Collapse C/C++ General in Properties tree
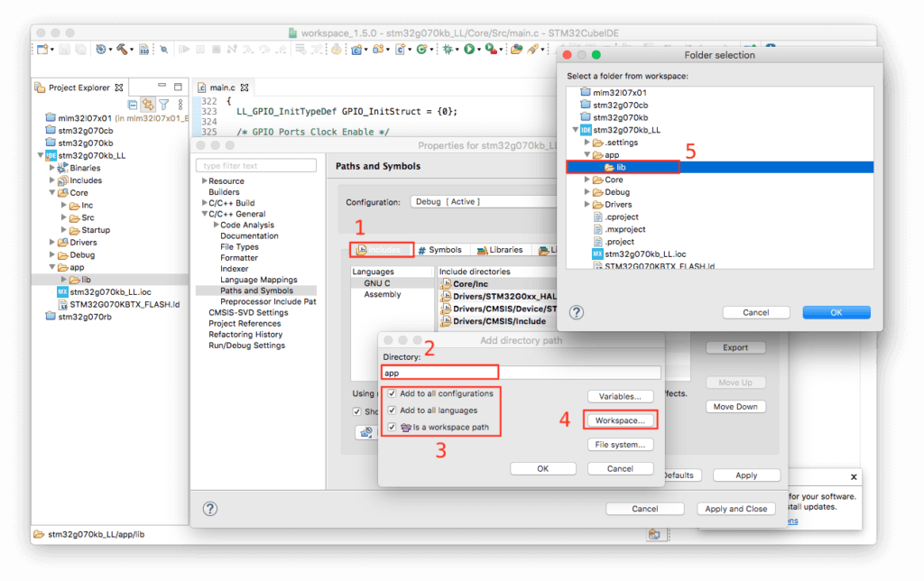This screenshot has width=924, height=581. pyautogui.click(x=205, y=214)
